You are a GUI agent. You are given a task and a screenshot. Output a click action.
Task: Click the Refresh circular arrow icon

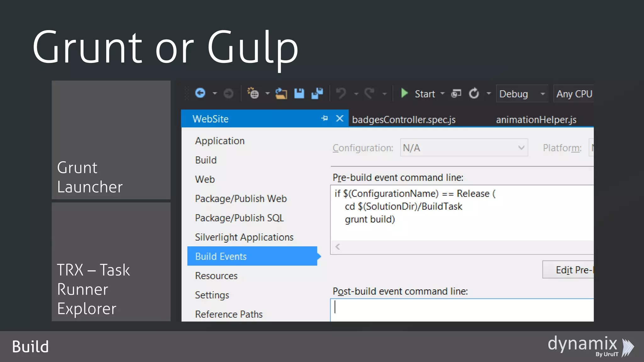[474, 94]
